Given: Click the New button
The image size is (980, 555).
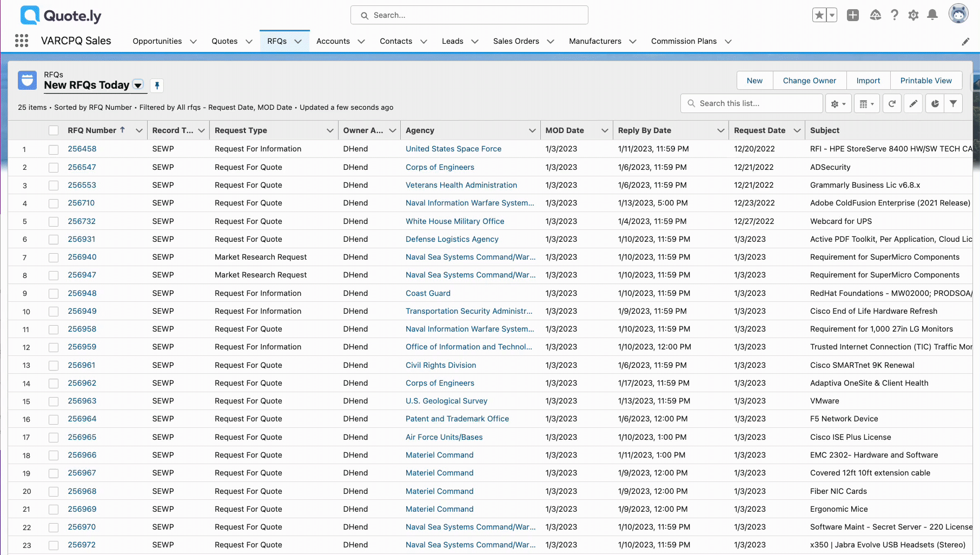Looking at the screenshot, I should (754, 81).
